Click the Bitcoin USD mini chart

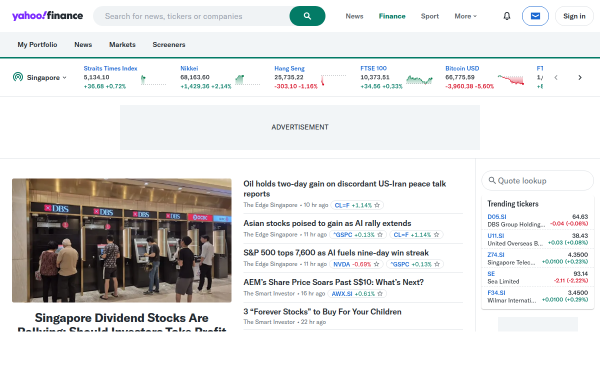tap(511, 80)
